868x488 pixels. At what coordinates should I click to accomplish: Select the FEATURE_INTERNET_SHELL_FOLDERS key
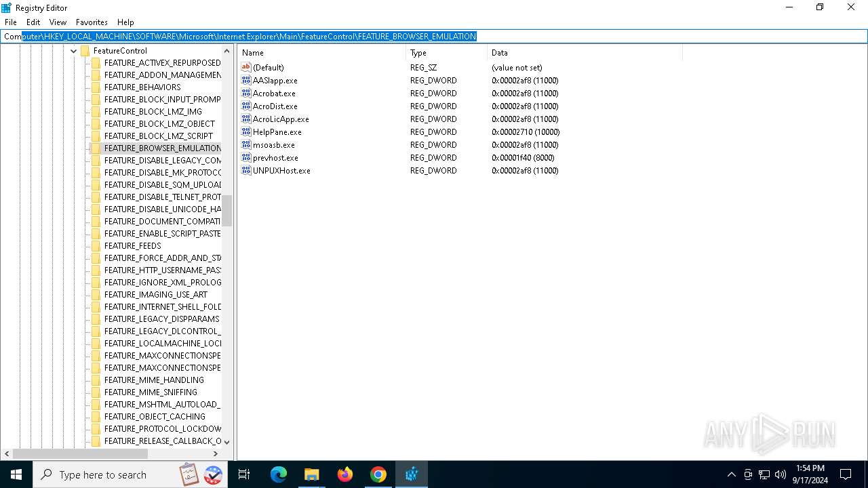pos(163,307)
